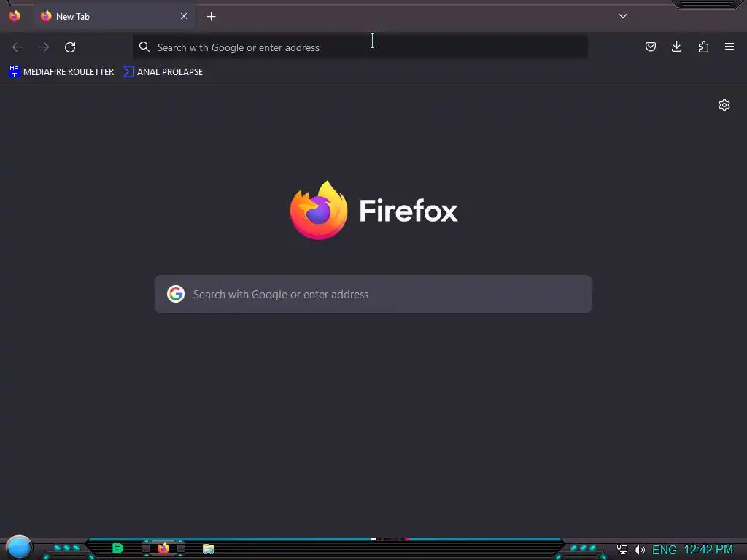Click the plus button to open new tab
This screenshot has height=560, width=747.
coord(211,17)
